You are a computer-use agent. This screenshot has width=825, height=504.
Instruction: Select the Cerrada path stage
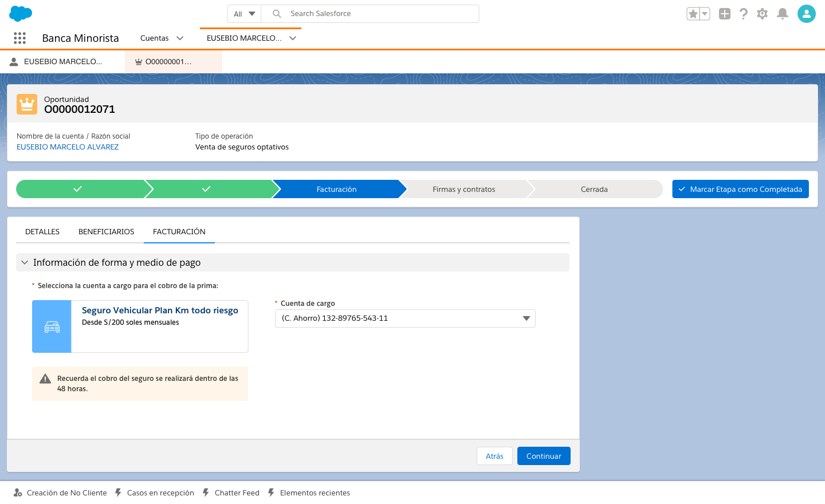coord(595,189)
